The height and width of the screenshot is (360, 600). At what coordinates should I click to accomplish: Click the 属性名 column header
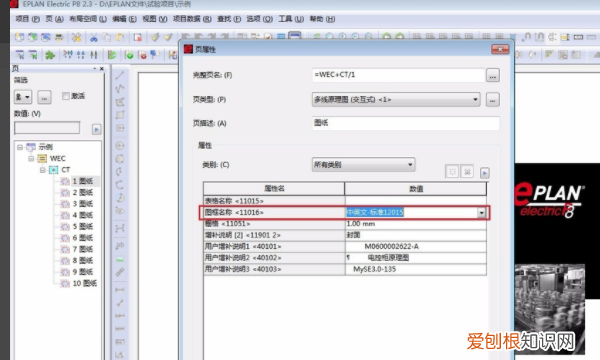274,189
